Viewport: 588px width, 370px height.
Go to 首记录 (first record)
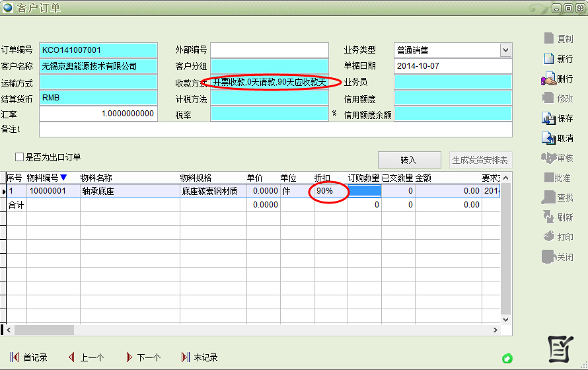pyautogui.click(x=14, y=357)
